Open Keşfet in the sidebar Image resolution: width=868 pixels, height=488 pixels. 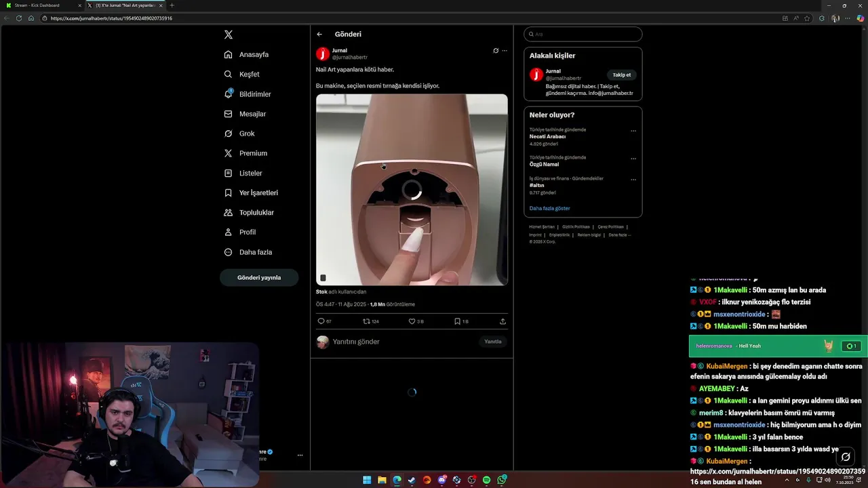[x=242, y=74]
